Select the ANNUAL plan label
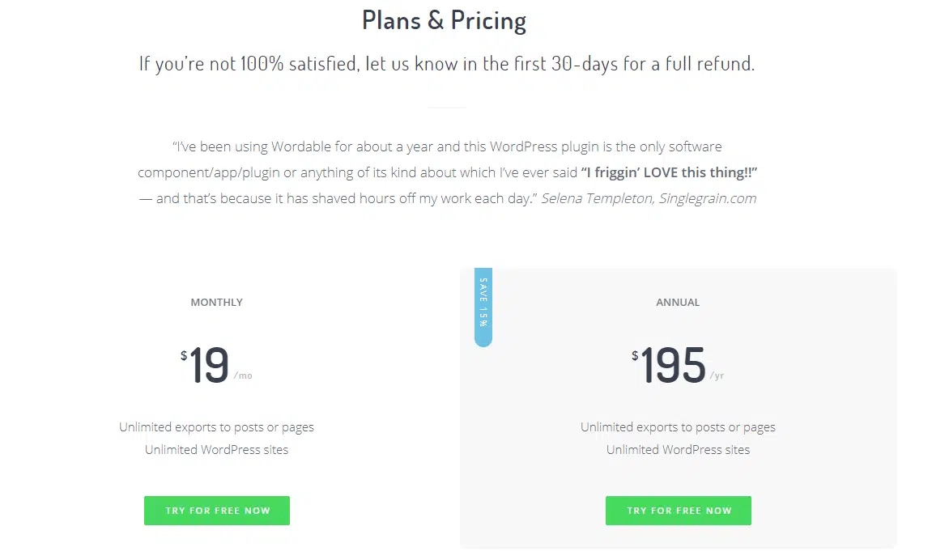The width and height of the screenshot is (932, 560). (678, 302)
